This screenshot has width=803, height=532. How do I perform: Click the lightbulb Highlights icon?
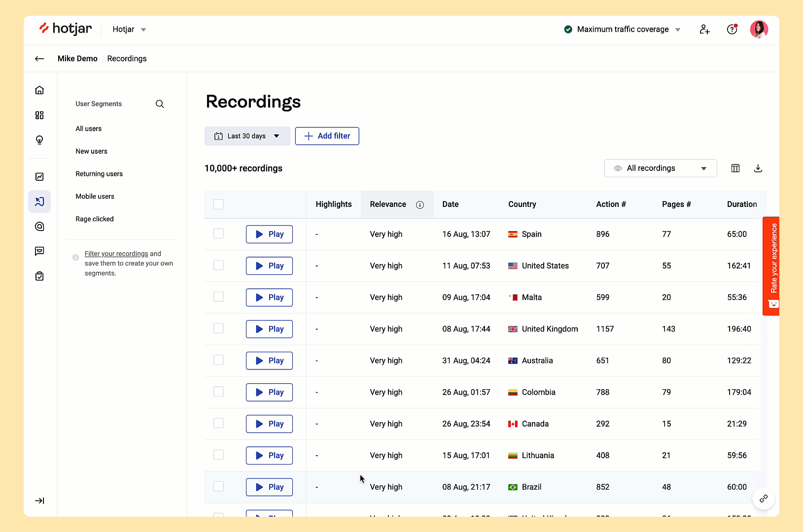coord(39,140)
